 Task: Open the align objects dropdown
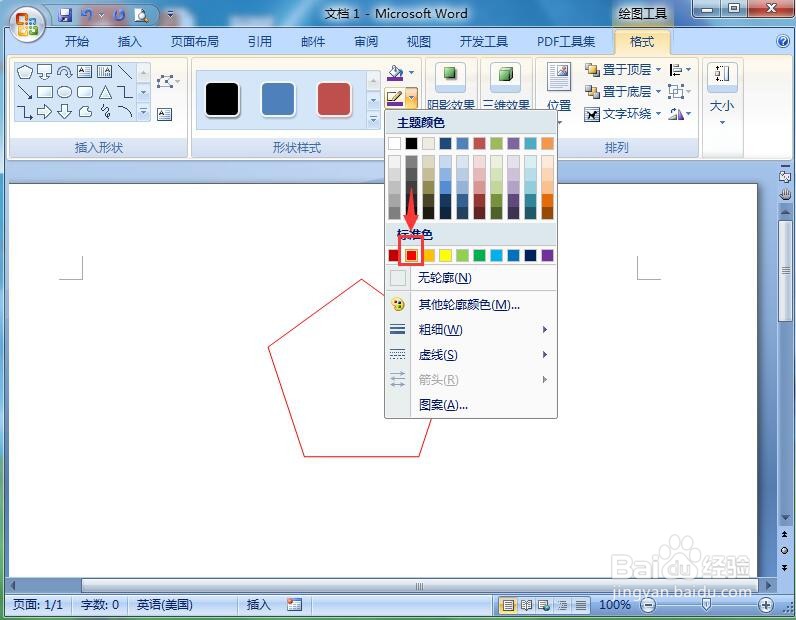[x=680, y=69]
